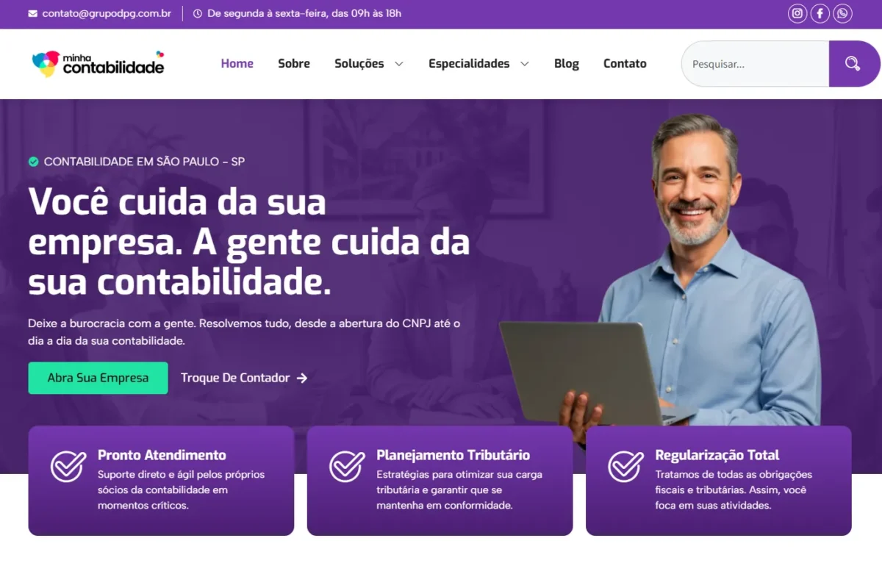
Task: Click the magnifier search button
Action: click(x=853, y=64)
